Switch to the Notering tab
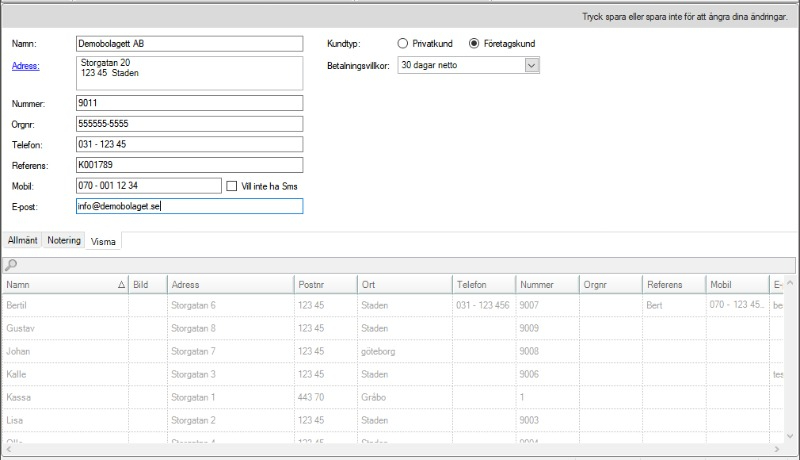This screenshot has height=460, width=800. coord(64,240)
